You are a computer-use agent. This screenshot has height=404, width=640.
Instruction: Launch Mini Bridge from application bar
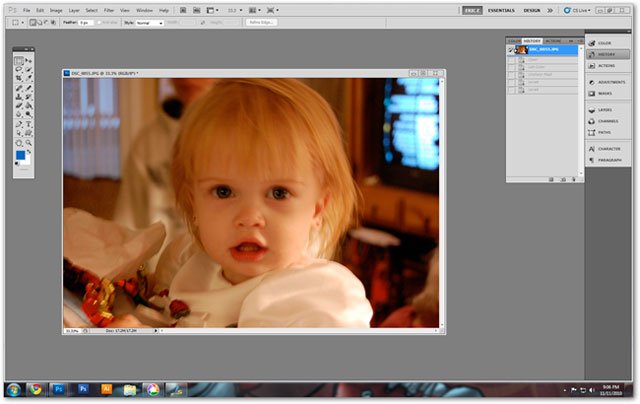click(x=196, y=10)
